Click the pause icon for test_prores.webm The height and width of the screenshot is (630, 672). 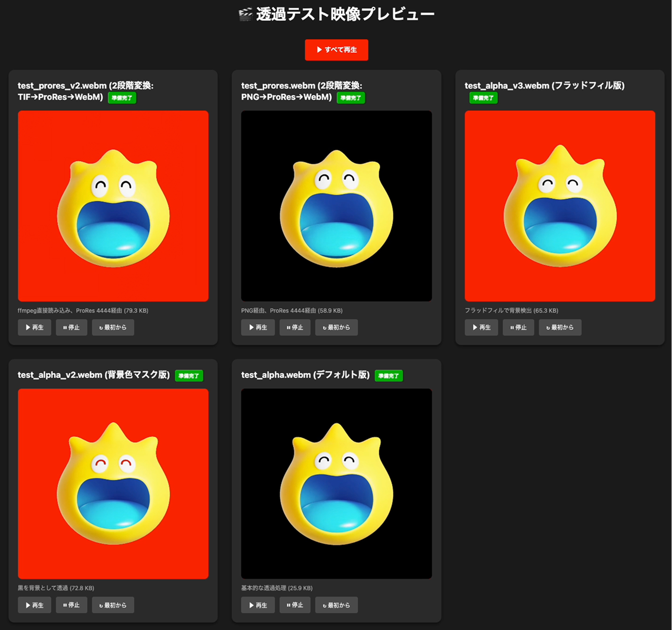coord(288,327)
